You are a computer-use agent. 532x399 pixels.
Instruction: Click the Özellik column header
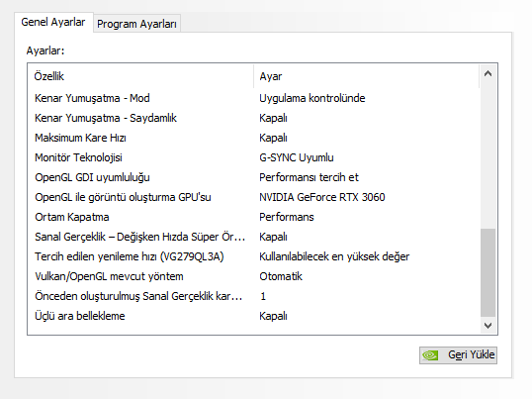coord(140,76)
